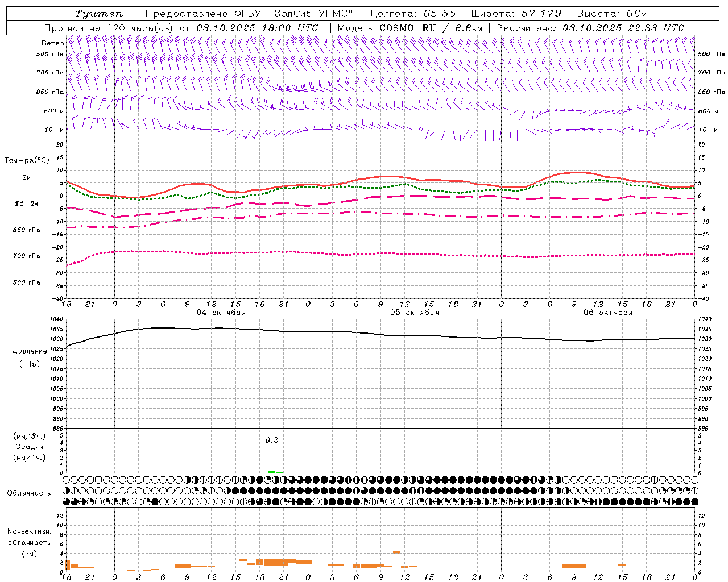
Task: Click the "ЗапСиб УГМС" provider text
Action: point(311,14)
